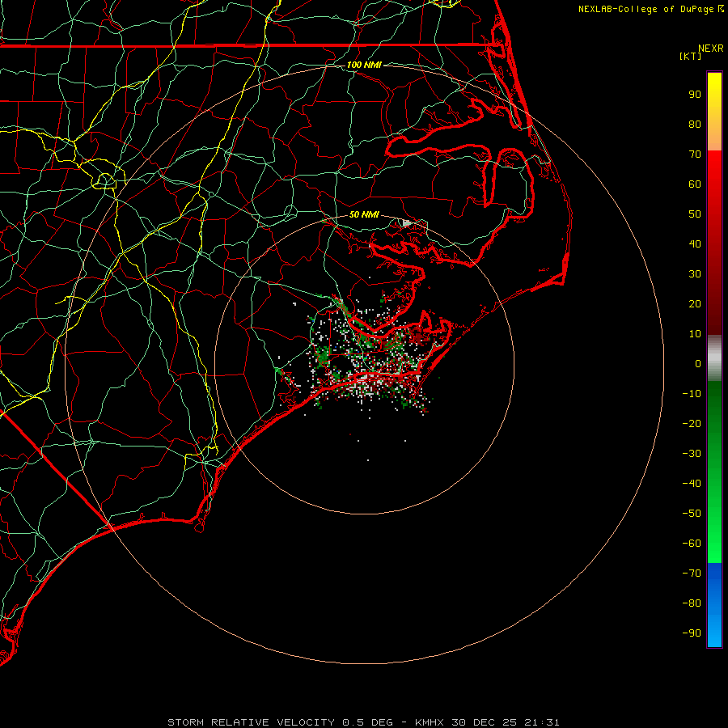The height and width of the screenshot is (728, 728).
Task: Click the 50 NMI range ring label
Action: [x=364, y=214]
